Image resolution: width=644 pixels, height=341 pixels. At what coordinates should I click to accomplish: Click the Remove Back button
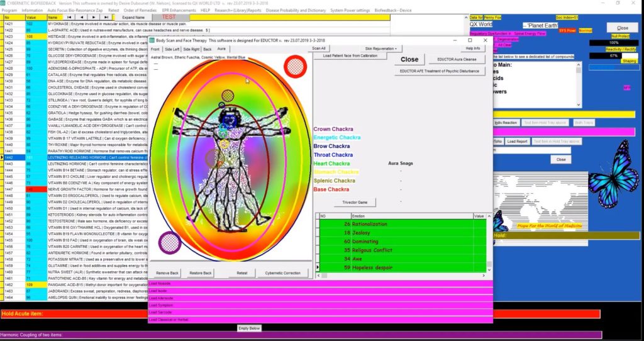click(167, 273)
